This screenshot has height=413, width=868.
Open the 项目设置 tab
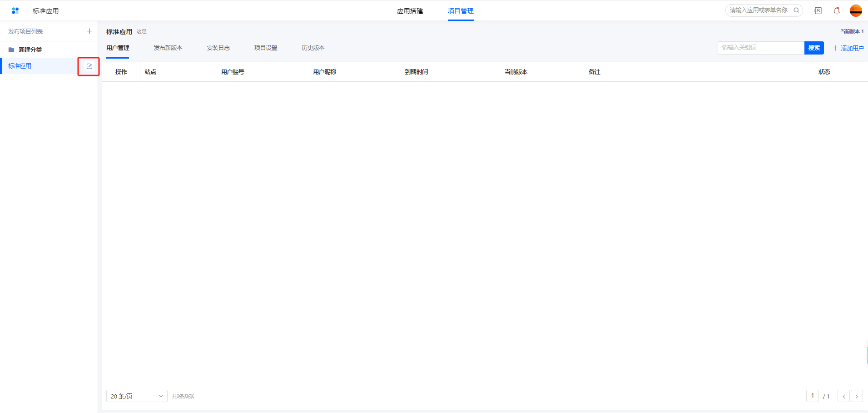(x=266, y=48)
